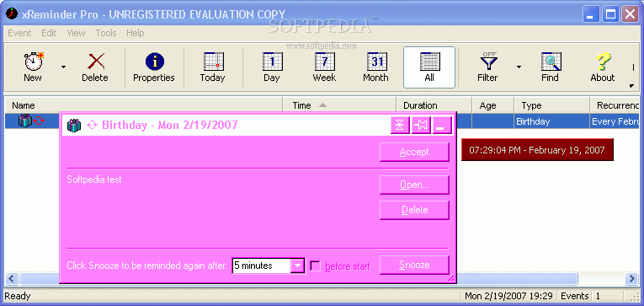
Task: Click the xReminder clock icon in the title bar
Action: coord(11,14)
